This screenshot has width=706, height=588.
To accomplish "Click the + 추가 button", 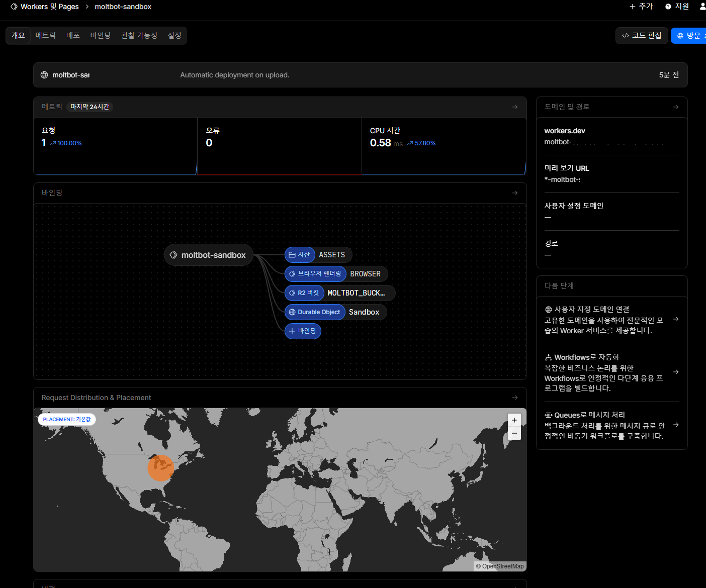I will [641, 7].
